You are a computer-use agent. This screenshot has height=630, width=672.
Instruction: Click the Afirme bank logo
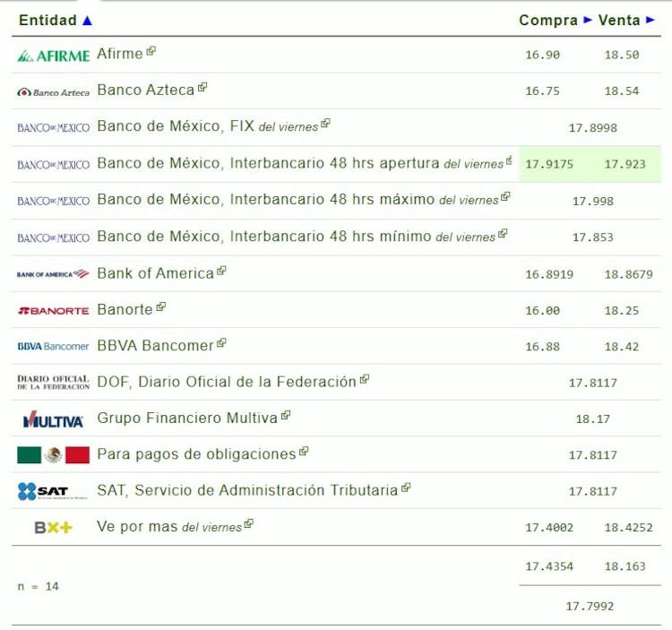[x=54, y=56]
